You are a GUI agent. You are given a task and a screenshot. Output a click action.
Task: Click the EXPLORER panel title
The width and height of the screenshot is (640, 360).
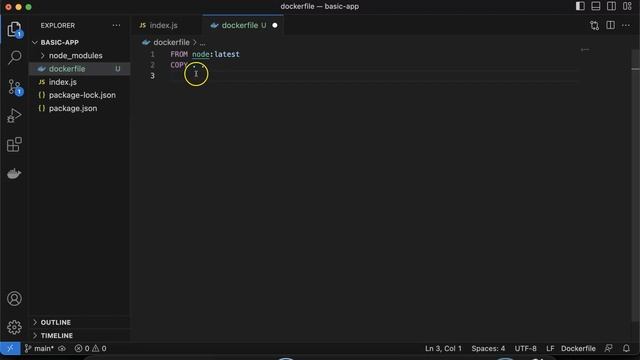coord(58,25)
